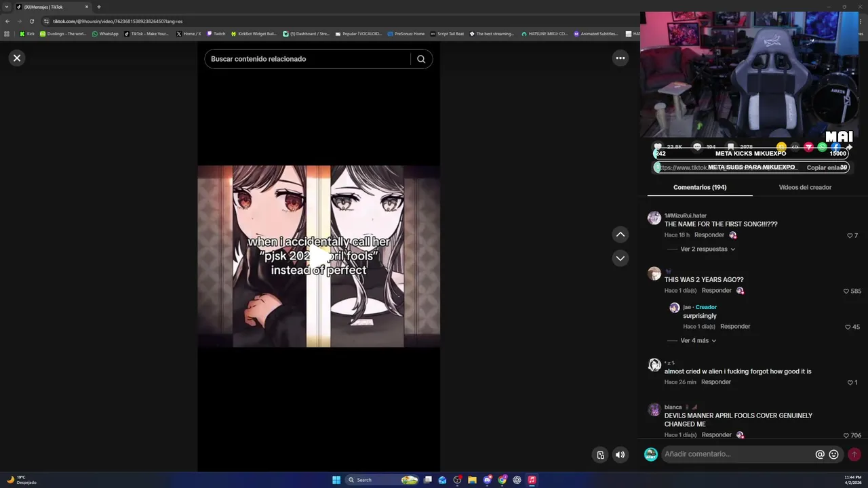868x488 pixels.
Task: Click the browser address bar URL
Action: pos(117,21)
